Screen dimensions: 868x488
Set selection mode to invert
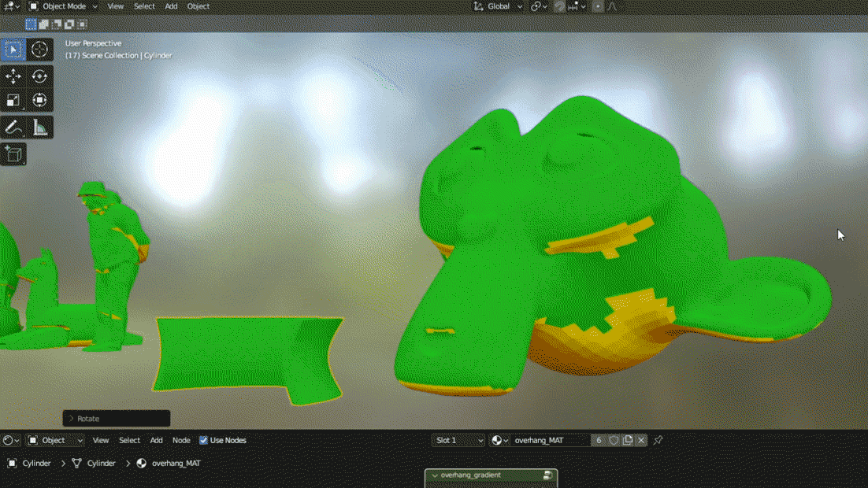coord(69,24)
